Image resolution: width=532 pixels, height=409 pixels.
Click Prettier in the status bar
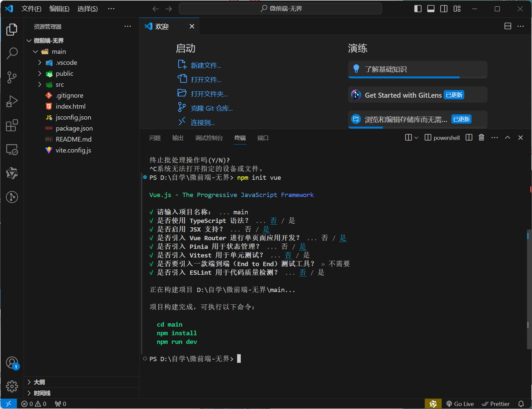coord(496,404)
